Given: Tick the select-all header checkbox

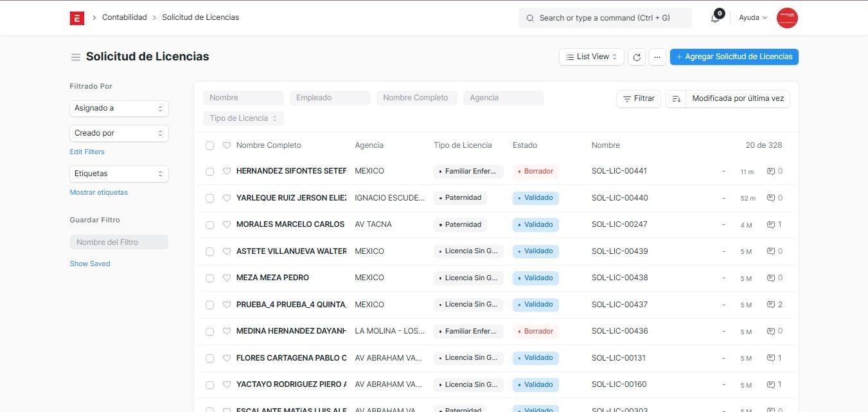Looking at the screenshot, I should (x=209, y=146).
